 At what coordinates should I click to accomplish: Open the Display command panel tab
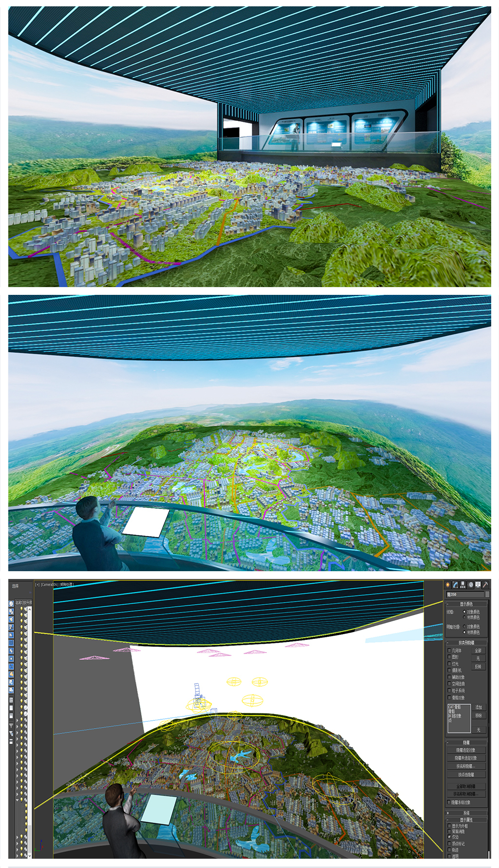click(x=478, y=585)
